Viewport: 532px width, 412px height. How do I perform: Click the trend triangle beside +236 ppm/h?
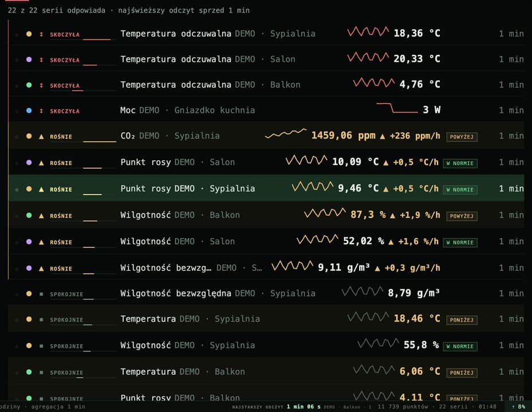383,136
